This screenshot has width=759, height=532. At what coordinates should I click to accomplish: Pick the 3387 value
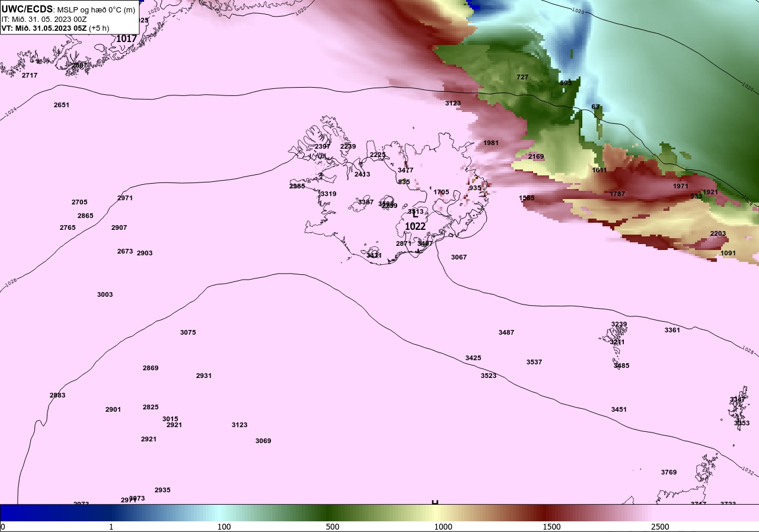(x=366, y=202)
